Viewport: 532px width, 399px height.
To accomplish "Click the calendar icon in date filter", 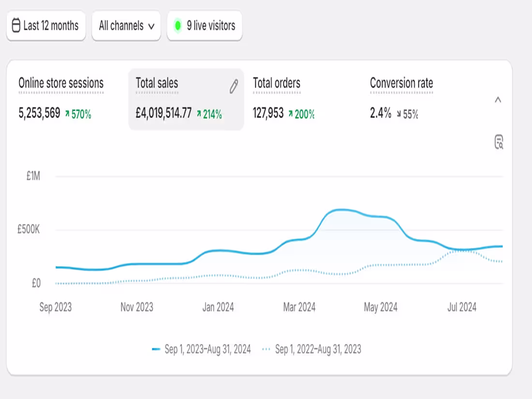I will tap(16, 26).
